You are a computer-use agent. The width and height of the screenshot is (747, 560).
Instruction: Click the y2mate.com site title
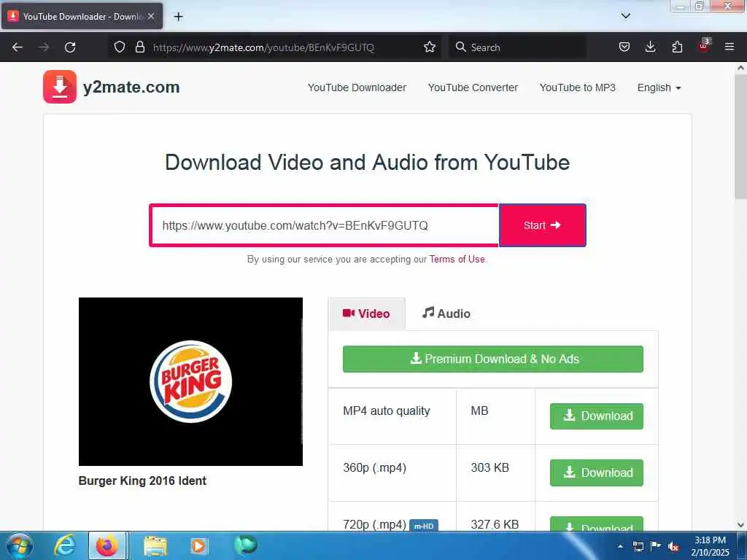pos(131,87)
